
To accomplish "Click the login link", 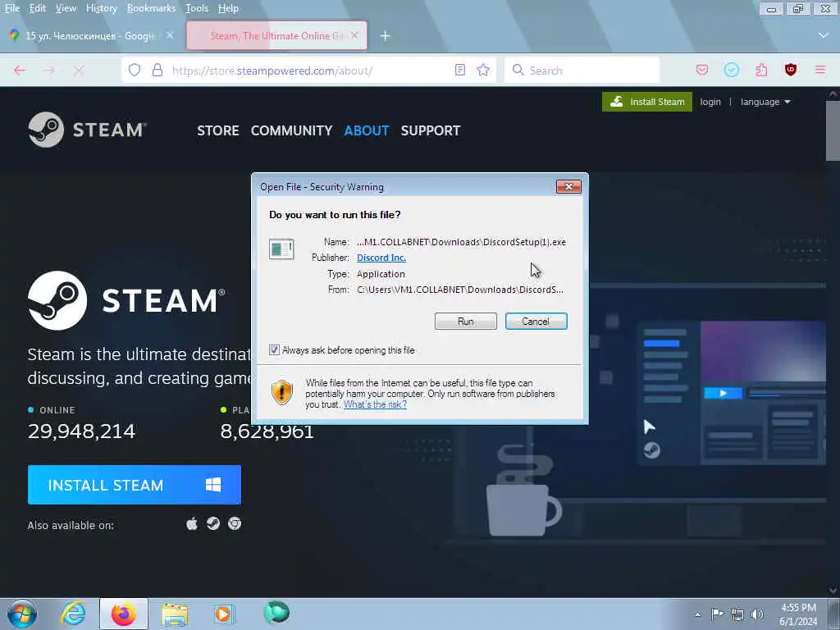I will click(710, 102).
